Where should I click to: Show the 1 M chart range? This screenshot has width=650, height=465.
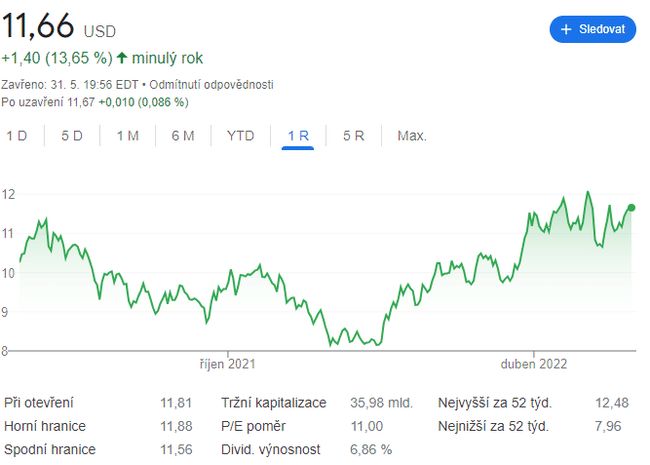coord(127,135)
